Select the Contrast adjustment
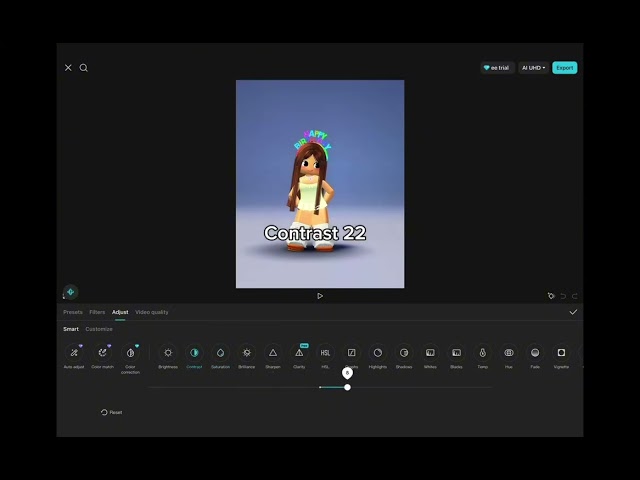The image size is (640, 480). tap(194, 356)
